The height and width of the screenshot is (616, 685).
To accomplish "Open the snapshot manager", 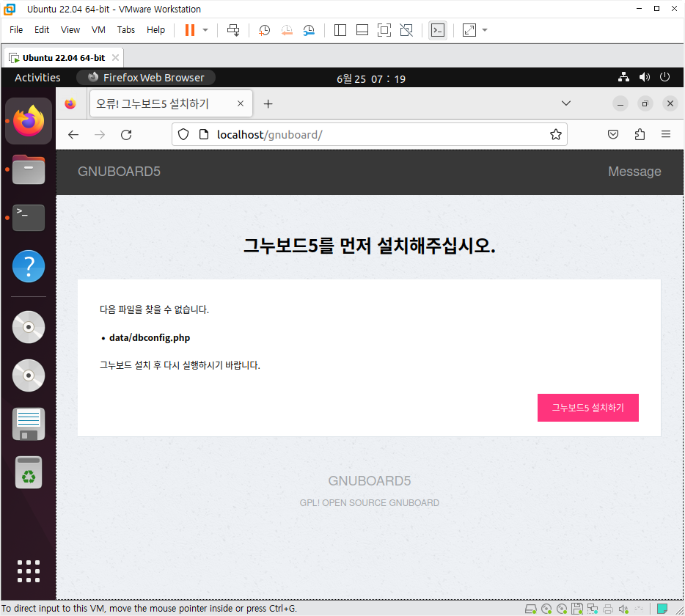I will coord(309,30).
